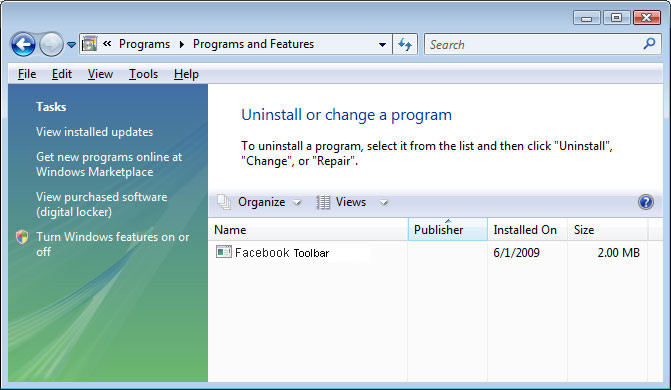
Task: Click the Facebook Toolbar program icon
Action: click(x=223, y=252)
